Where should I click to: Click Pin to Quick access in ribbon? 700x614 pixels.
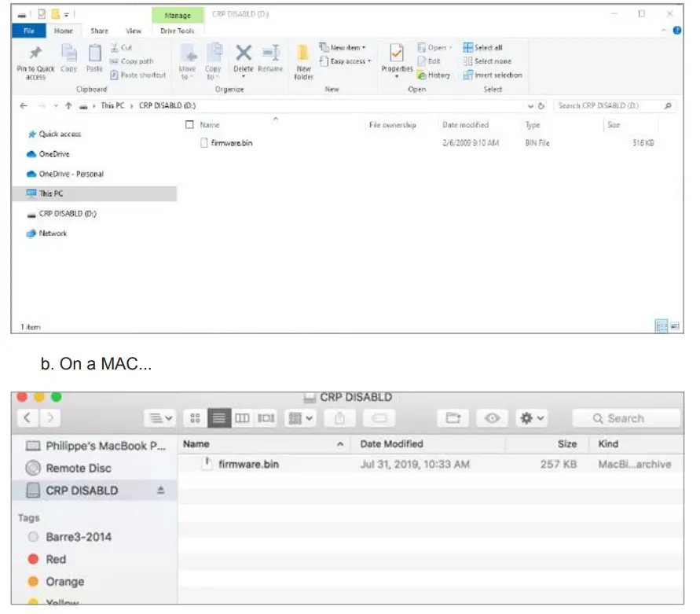tap(35, 62)
